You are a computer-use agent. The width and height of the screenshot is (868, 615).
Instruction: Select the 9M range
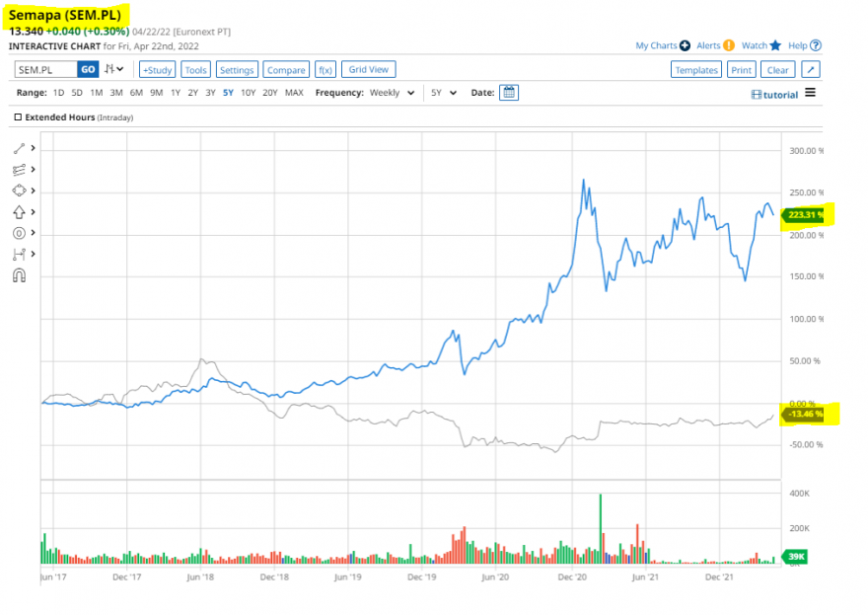[x=157, y=93]
